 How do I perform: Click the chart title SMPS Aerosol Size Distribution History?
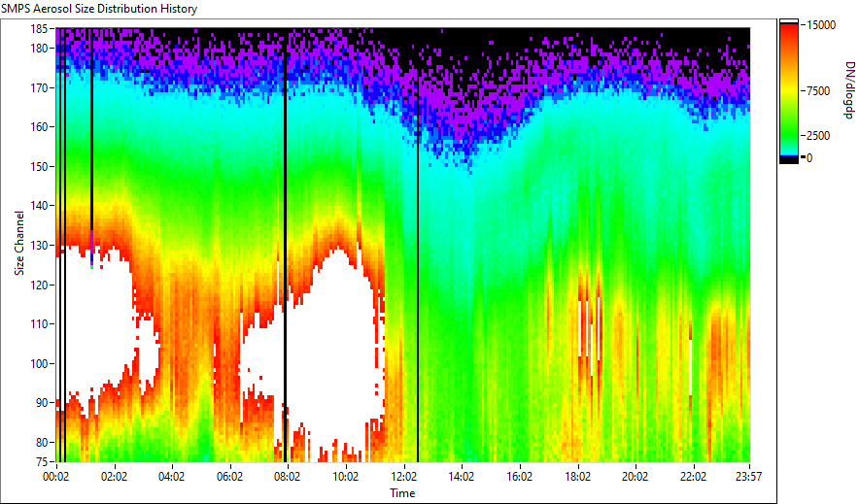(99, 9)
